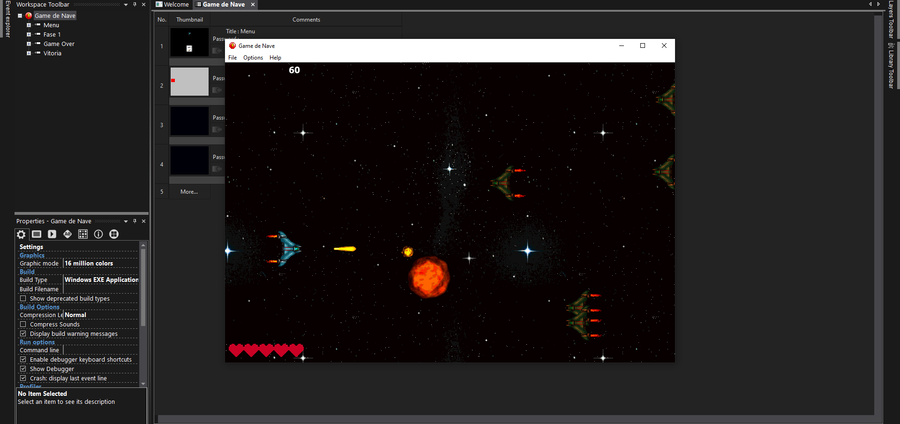Screen dimensions: 900x424
Task: Open the Options menu in game window
Action: [x=253, y=58]
